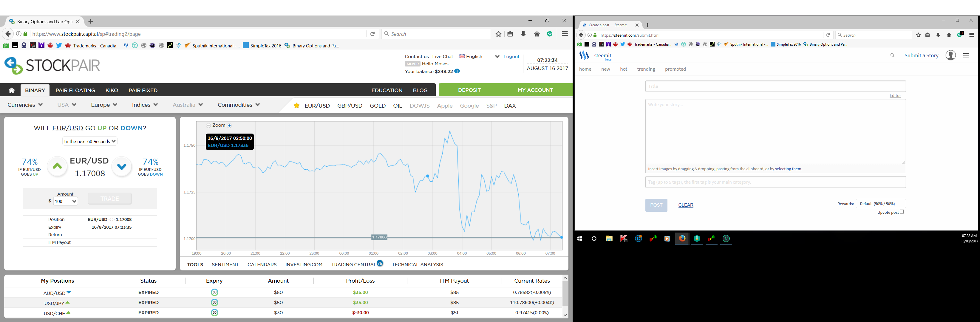Open TECHNICAL ANALYSIS tab

[x=417, y=264]
